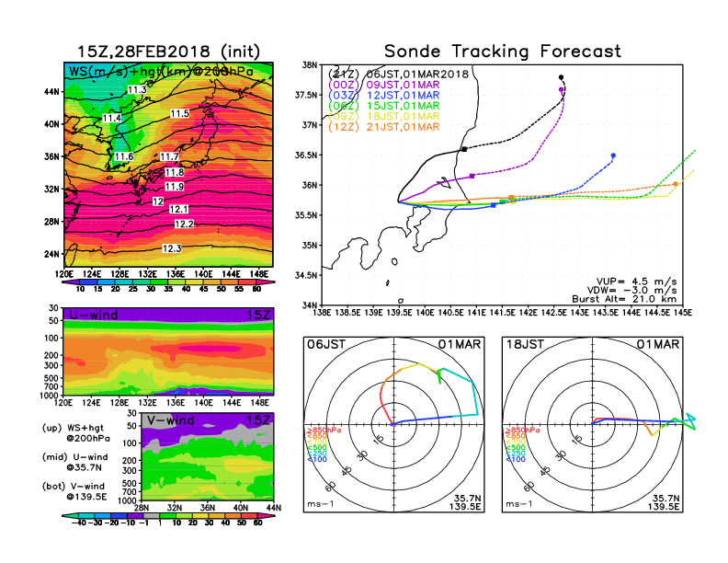The width and height of the screenshot is (728, 563).
Task: Click the orange landing dot near 144.8E
Action: pyautogui.click(x=675, y=184)
